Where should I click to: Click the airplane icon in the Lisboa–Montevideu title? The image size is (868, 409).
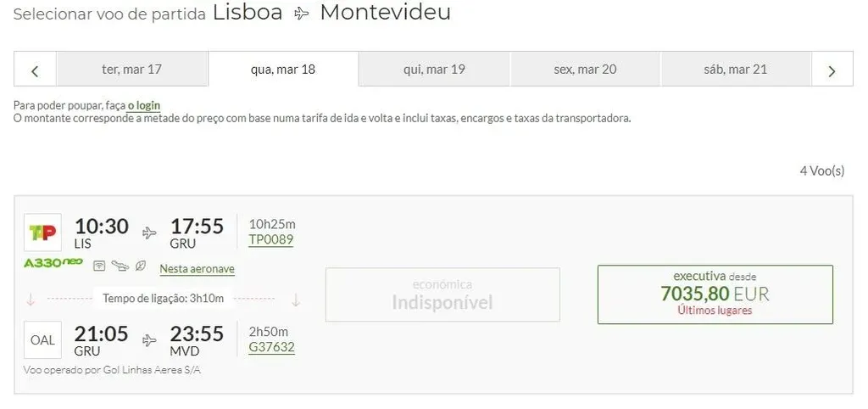[301, 14]
